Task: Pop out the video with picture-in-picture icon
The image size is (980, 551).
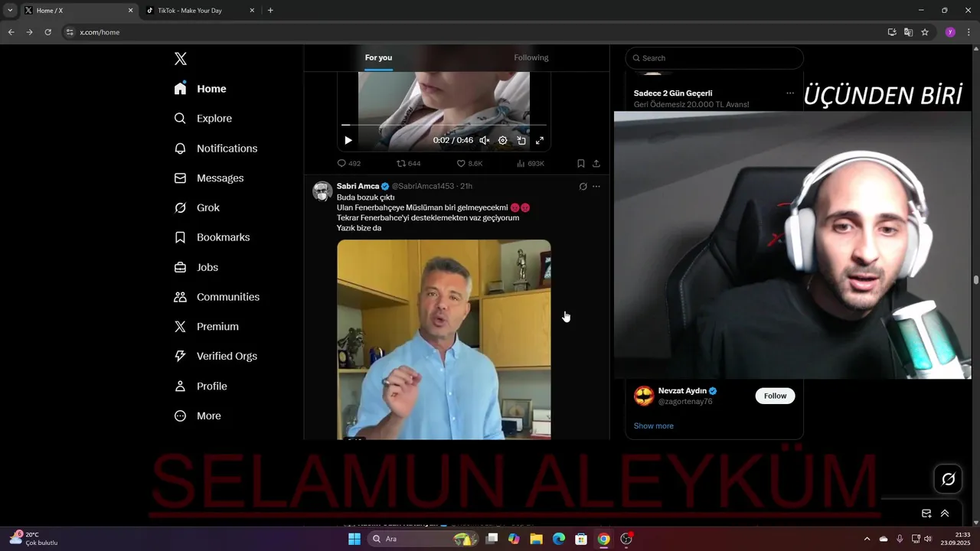Action: [x=521, y=141]
